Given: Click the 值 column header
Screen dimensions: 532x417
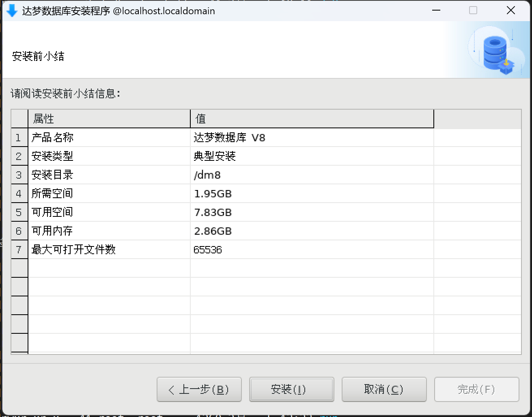Looking at the screenshot, I should [x=312, y=119].
